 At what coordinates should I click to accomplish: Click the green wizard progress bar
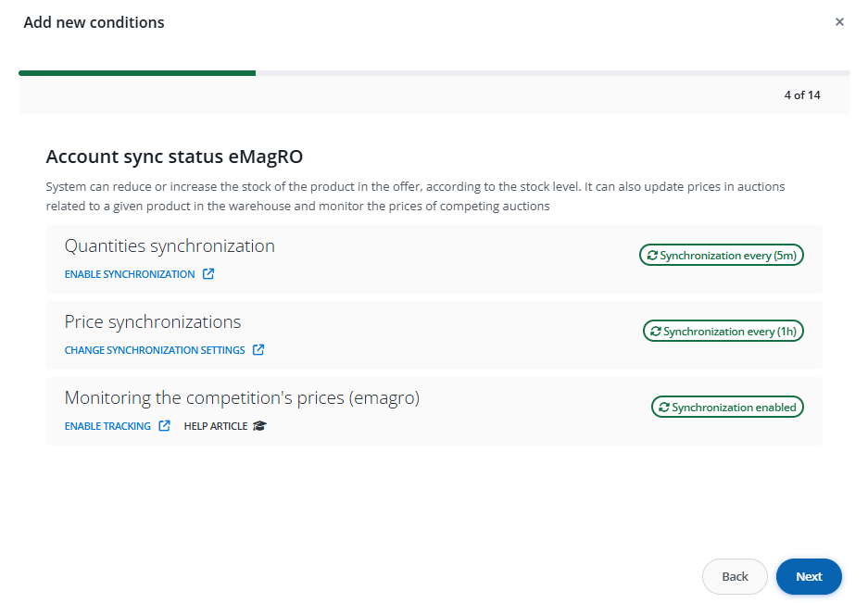pyautogui.click(x=137, y=72)
